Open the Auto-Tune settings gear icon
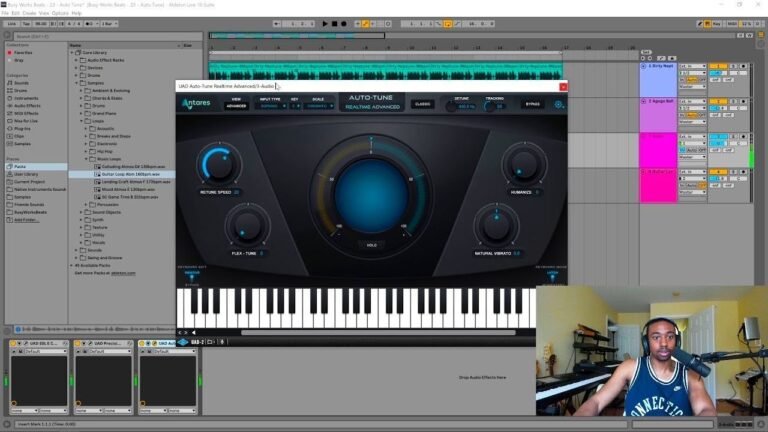The image size is (768, 432). [x=558, y=104]
